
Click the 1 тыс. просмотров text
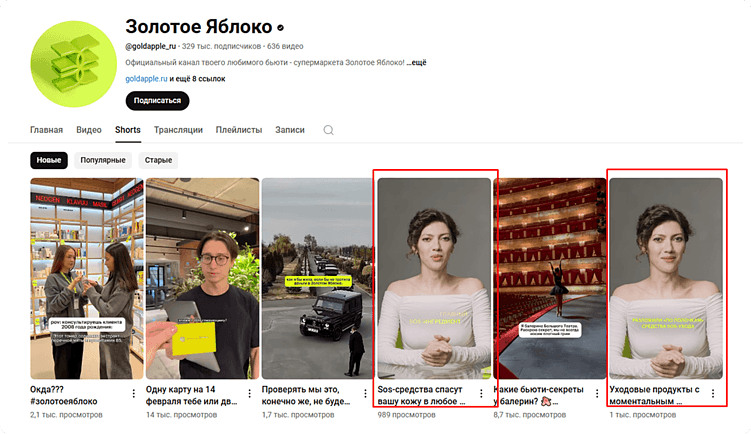pos(643,415)
